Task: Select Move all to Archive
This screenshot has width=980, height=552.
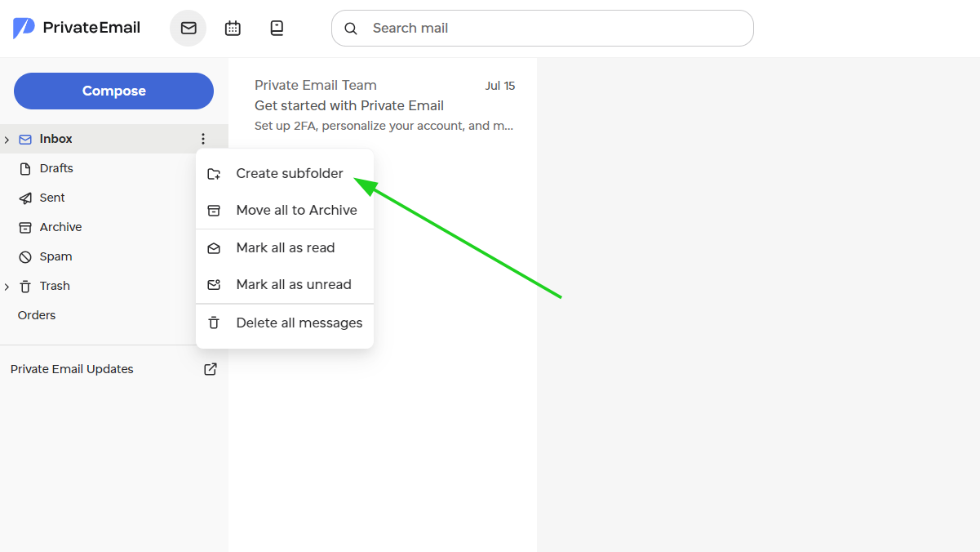Action: coord(285,210)
